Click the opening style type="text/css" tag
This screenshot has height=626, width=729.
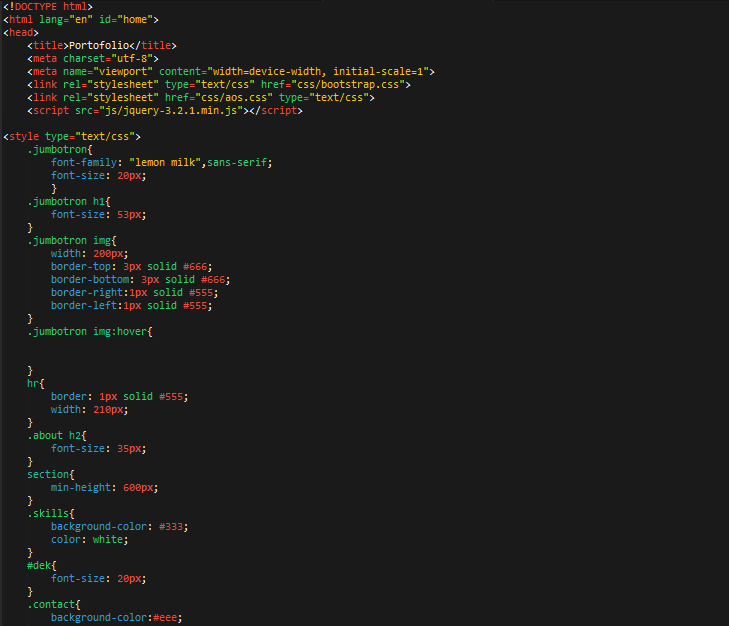(x=72, y=137)
